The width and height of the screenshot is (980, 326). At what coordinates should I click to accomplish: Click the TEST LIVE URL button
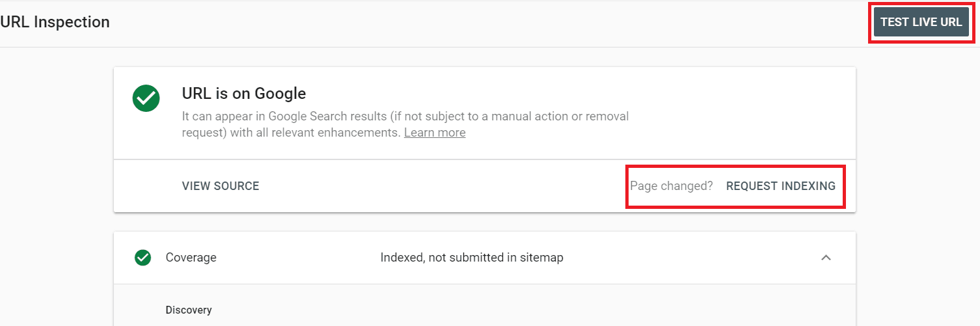[921, 22]
